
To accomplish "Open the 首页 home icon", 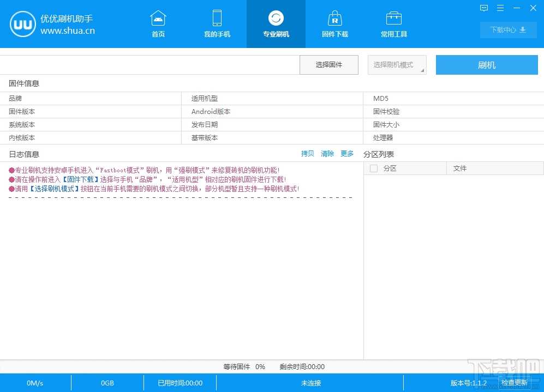I will (x=158, y=19).
